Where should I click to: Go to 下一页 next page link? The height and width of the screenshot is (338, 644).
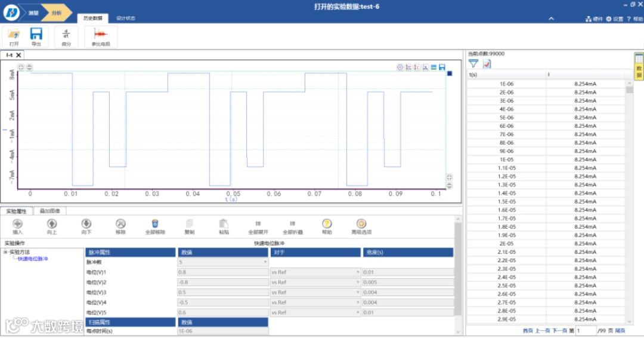[559, 331]
